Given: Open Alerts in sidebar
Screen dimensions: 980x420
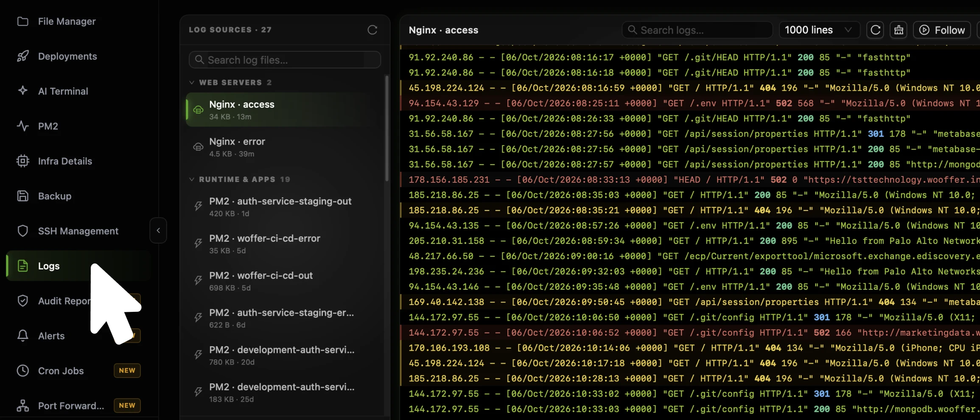Looking at the screenshot, I should click(51, 336).
